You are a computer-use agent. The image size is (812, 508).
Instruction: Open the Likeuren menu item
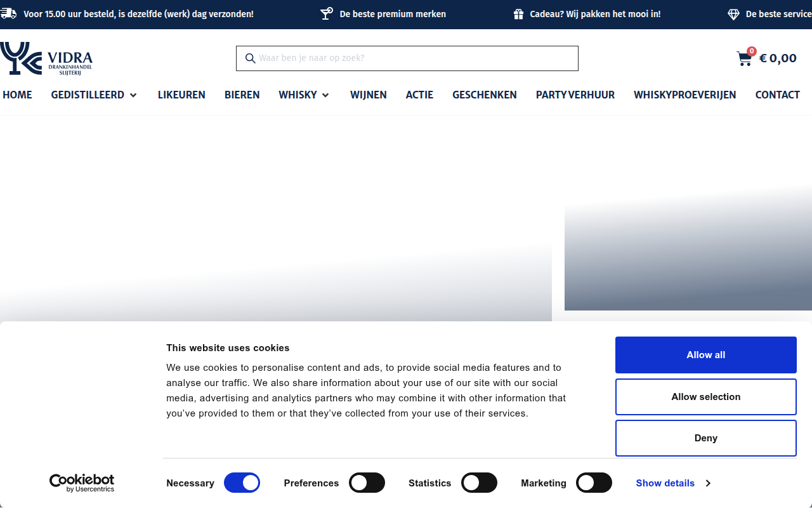click(181, 95)
